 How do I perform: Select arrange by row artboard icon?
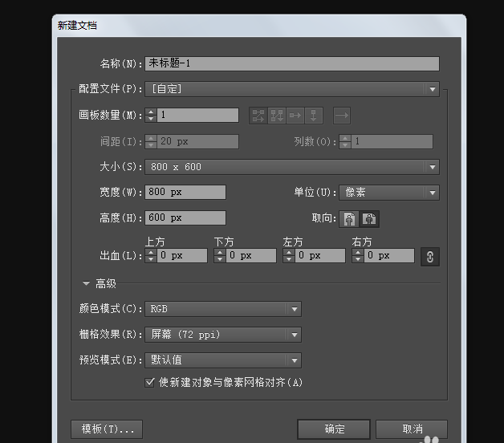295,116
